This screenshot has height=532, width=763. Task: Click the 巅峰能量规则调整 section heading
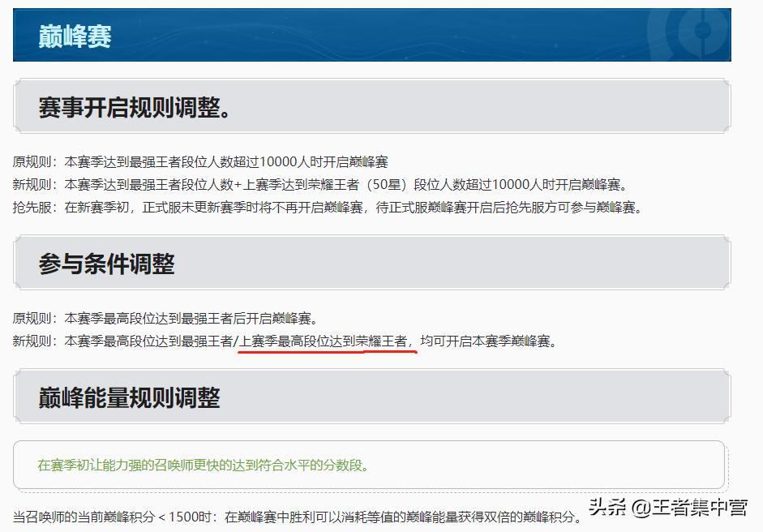pos(129,397)
